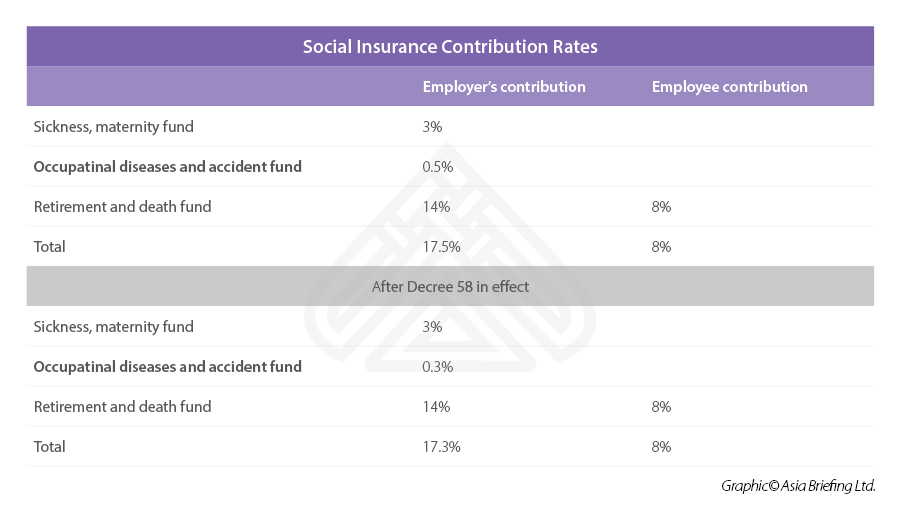Select Retirement and death fund label after Decree 58
900x512 pixels.
click(122, 407)
